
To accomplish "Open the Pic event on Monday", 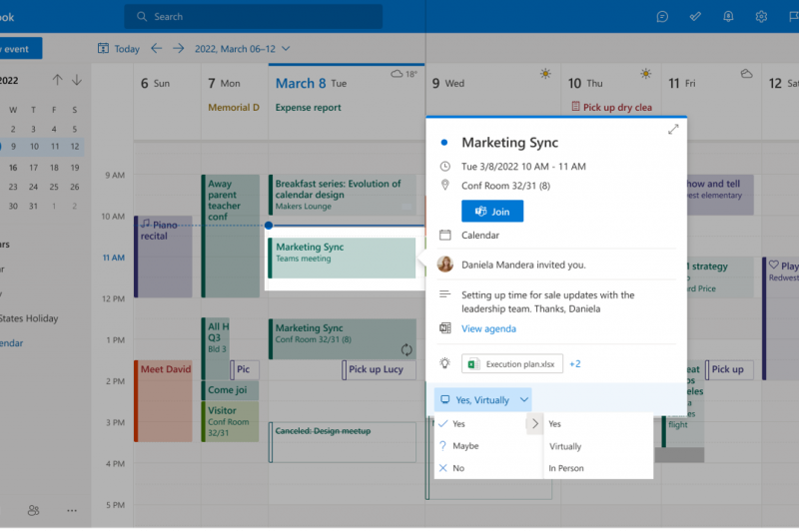I will (245, 369).
